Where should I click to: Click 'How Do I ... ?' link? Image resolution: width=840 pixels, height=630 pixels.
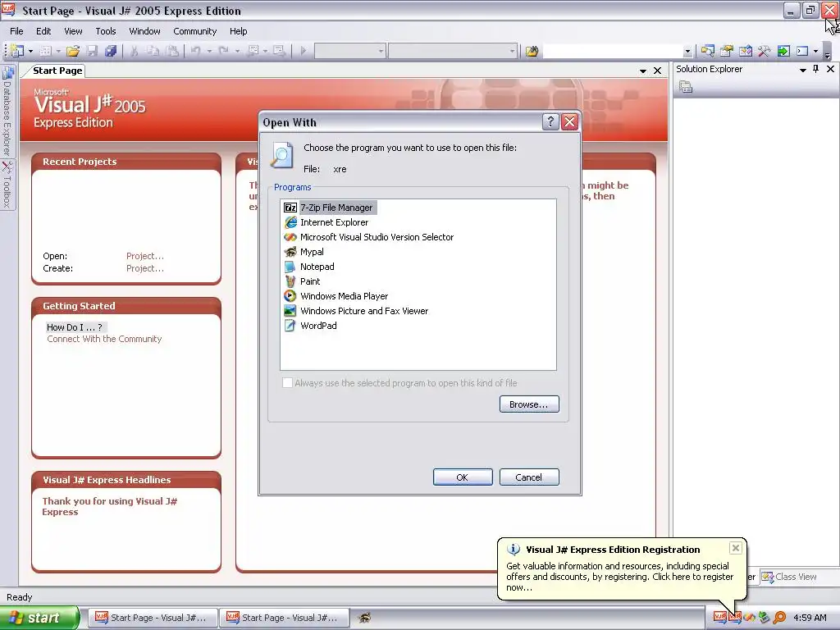tap(75, 326)
